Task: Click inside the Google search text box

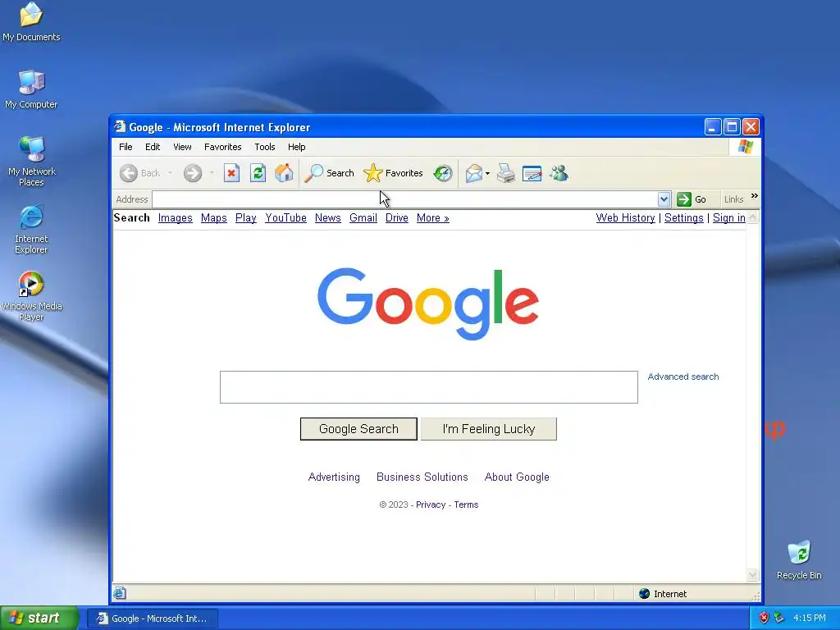Action: point(428,387)
